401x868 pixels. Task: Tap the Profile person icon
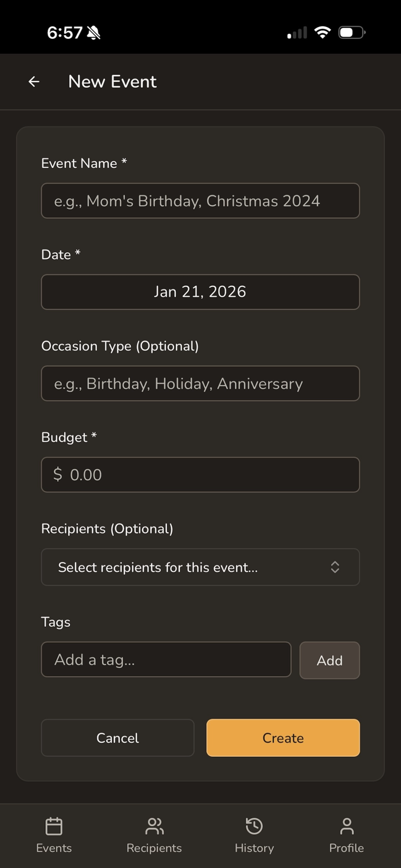tap(347, 826)
